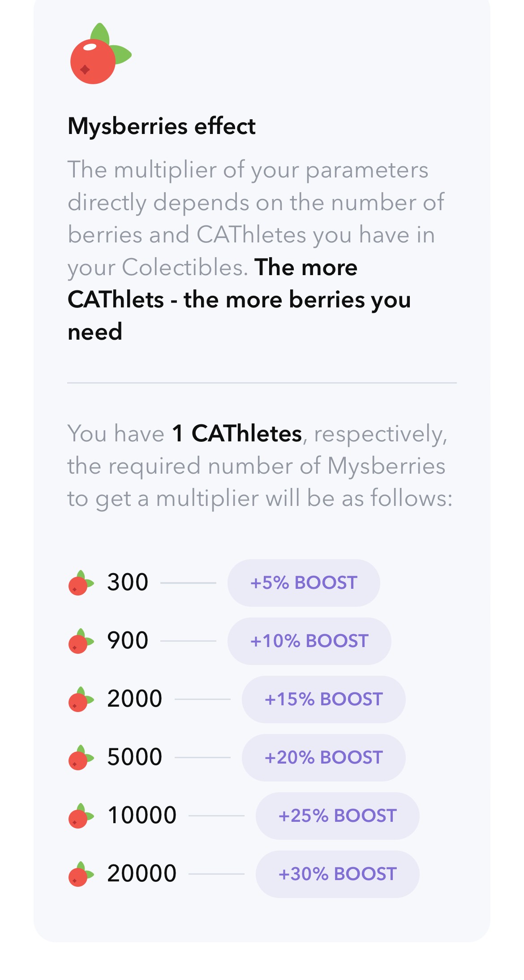Click the berry icon beside 10000

point(81,816)
